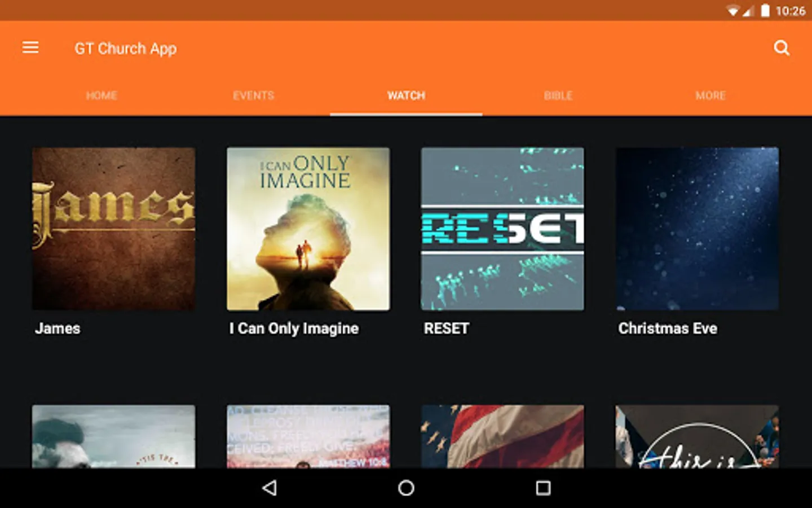The height and width of the screenshot is (508, 812).
Task: Tap the 'GT Church App' title
Action: point(126,49)
